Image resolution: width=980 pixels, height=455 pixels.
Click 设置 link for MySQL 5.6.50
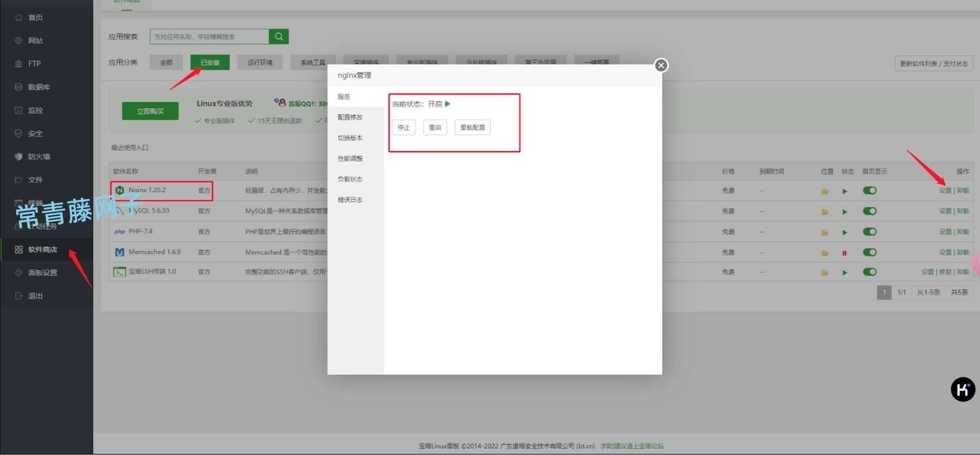(945, 211)
